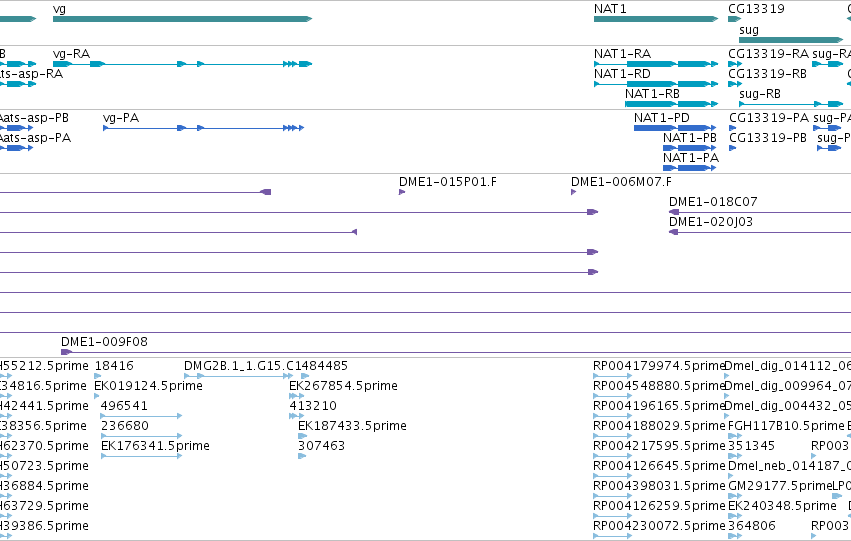The image size is (851, 541).
Task: Open the EK240348.5prime EST label
Action: [x=782, y=506]
